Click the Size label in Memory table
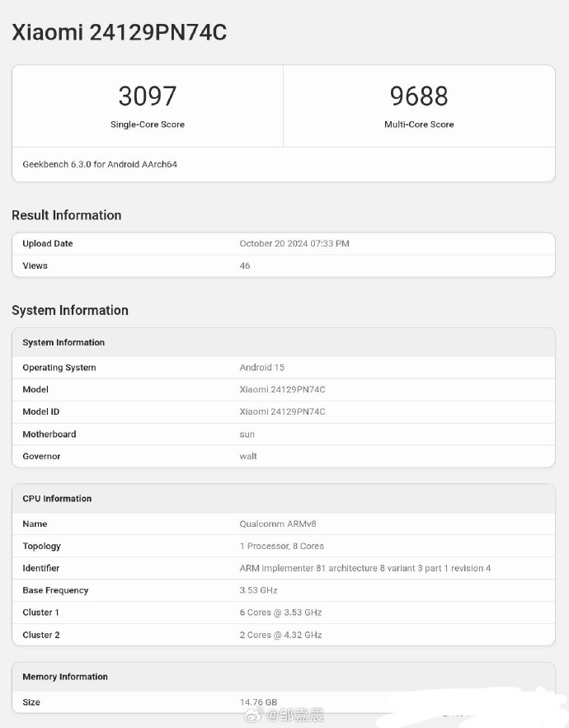This screenshot has width=569, height=728. 31,702
